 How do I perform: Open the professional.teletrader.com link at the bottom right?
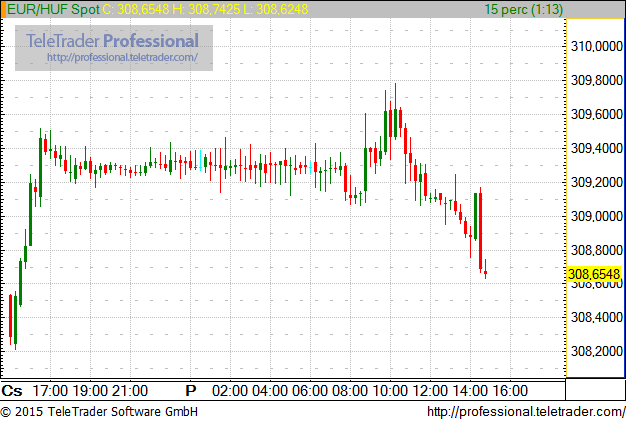coord(526,411)
